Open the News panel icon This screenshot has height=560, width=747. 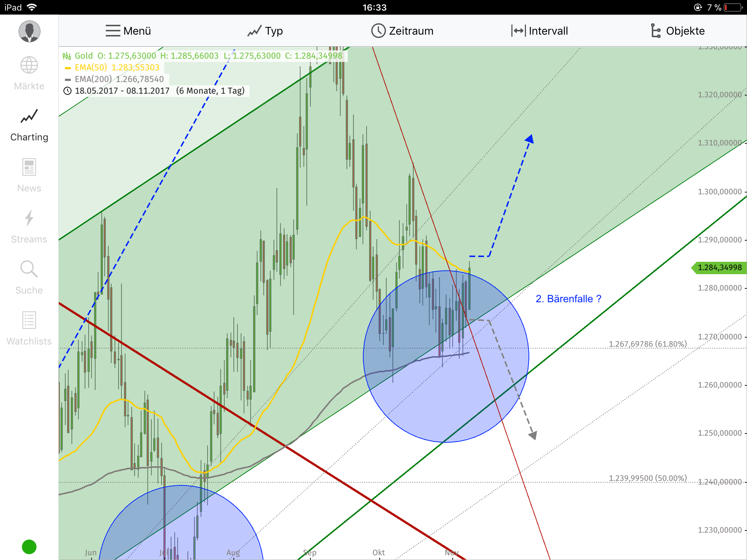(x=29, y=168)
